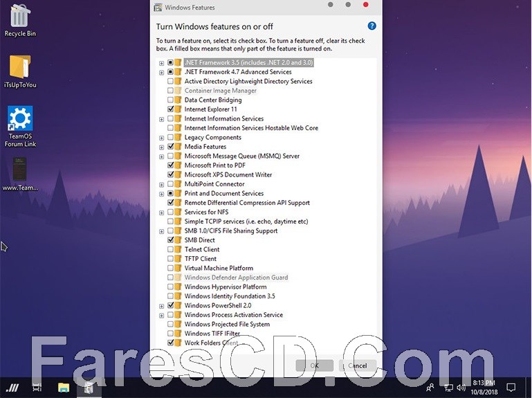This screenshot has width=532, height=398.
Task: Check Active Directory Lightweight Directory Services box
Action: (170, 81)
